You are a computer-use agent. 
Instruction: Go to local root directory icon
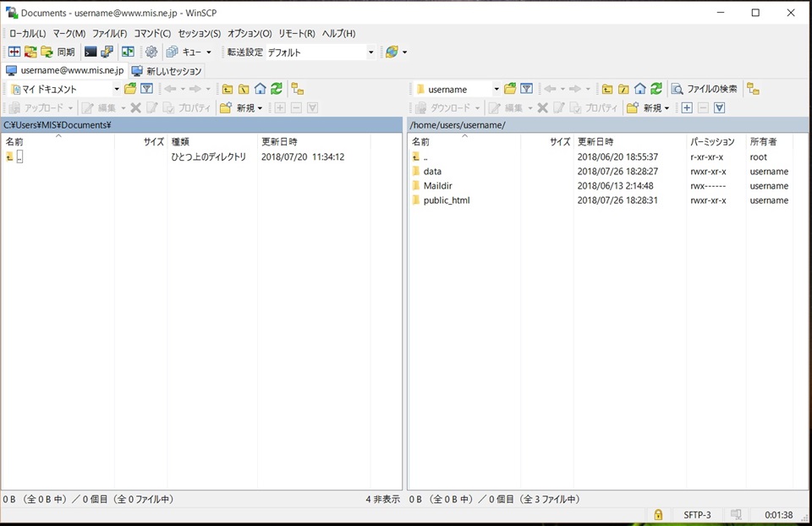244,89
